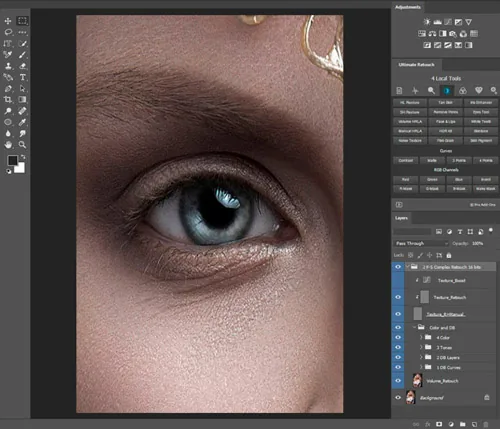
Task: Expand the 2 DB Layers folder
Action: (x=421, y=357)
